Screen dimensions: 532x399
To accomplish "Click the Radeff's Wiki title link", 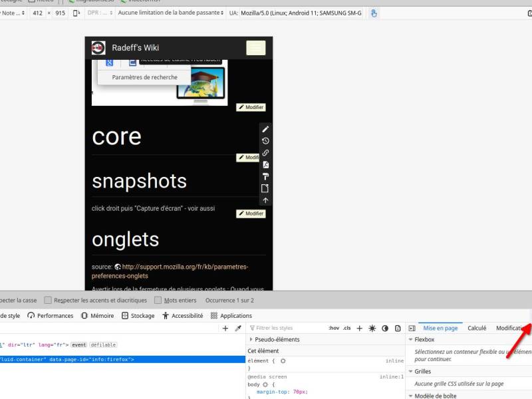I will click(136, 48).
